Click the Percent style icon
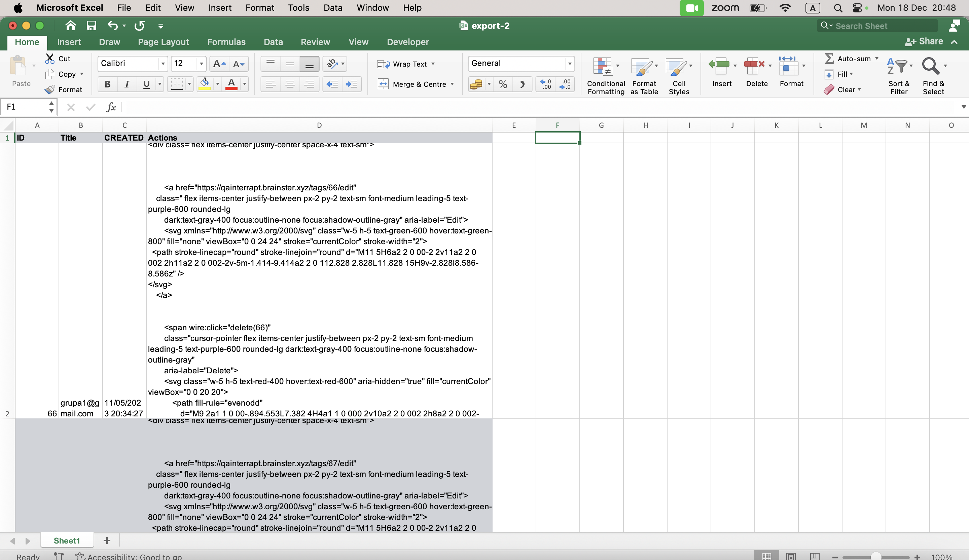969x560 pixels. point(503,84)
